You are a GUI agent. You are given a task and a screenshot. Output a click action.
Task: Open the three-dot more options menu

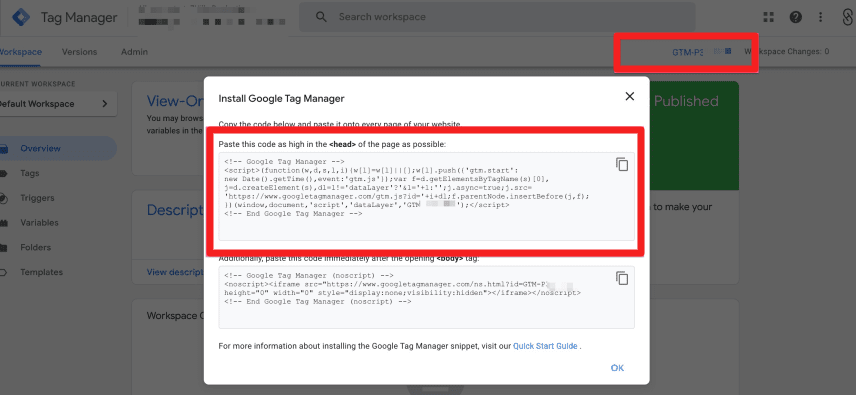820,17
